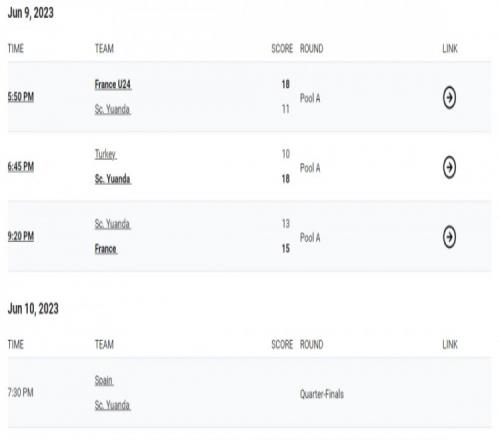The image size is (500, 440).
Task: Open the Turkey team link
Action: click(x=105, y=154)
